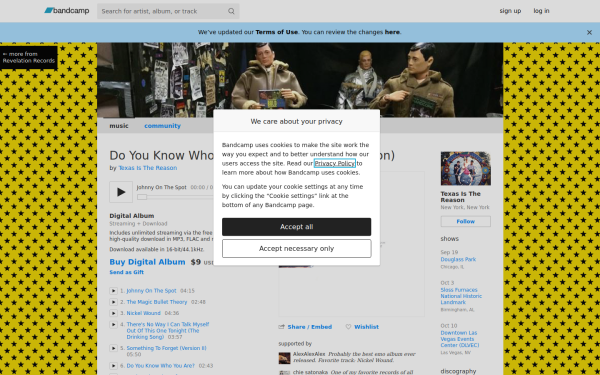Play track 5 Something To Forget icon

tap(113, 348)
